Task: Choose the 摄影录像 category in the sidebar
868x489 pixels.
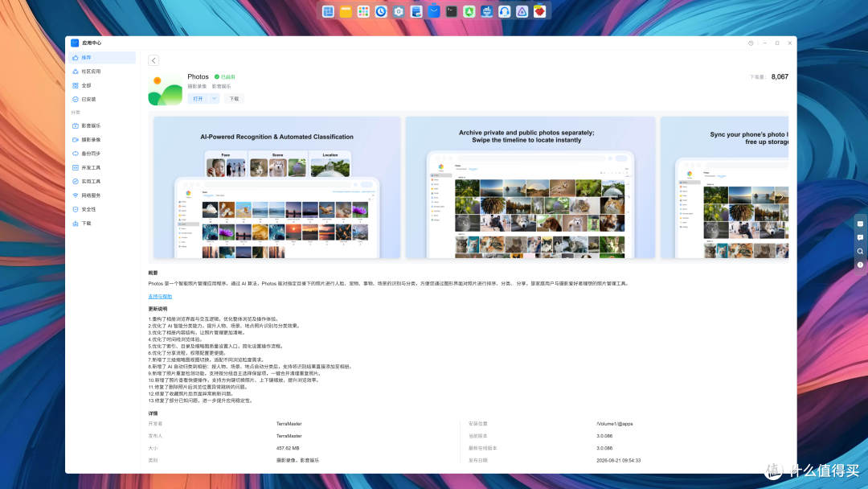Action: pyautogui.click(x=102, y=140)
